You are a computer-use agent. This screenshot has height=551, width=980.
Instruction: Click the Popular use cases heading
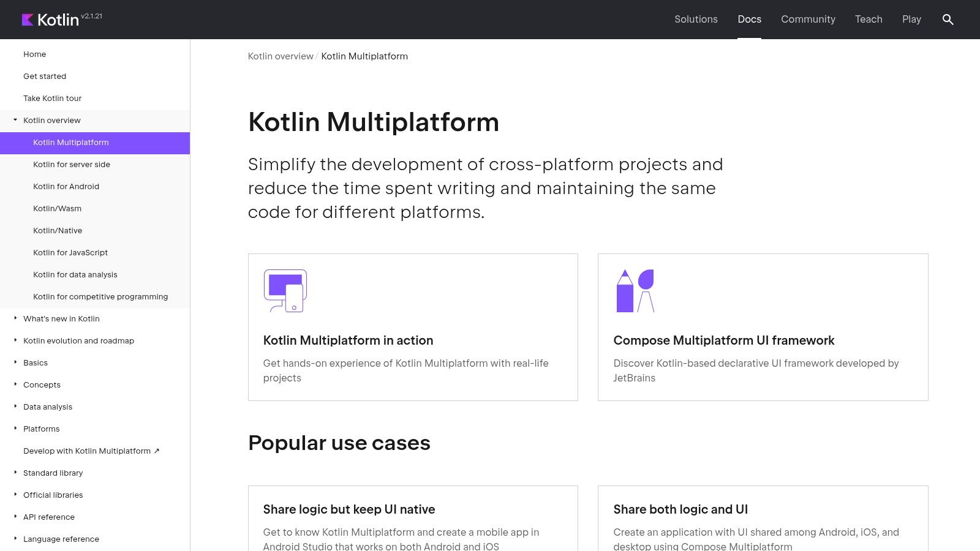(x=339, y=443)
